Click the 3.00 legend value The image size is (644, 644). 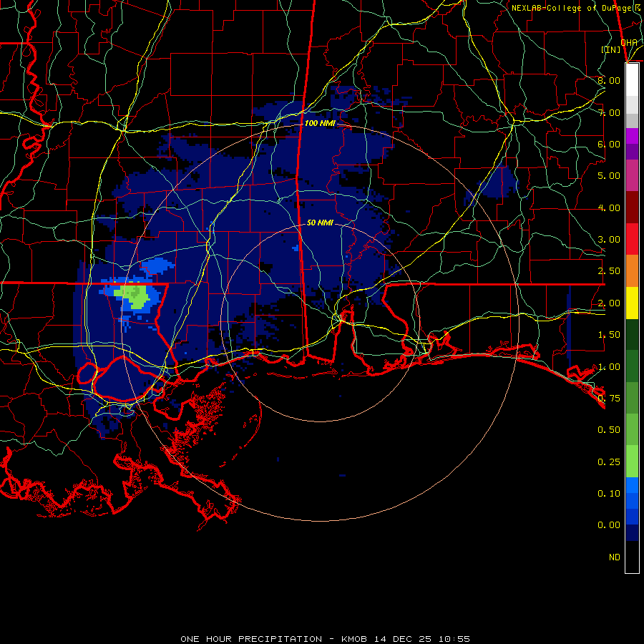[x=609, y=240]
